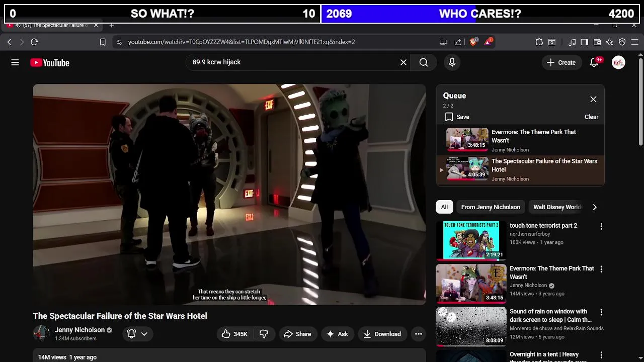Image resolution: width=644 pixels, height=362 pixels.
Task: Click the video title below the player
Action: 120,316
